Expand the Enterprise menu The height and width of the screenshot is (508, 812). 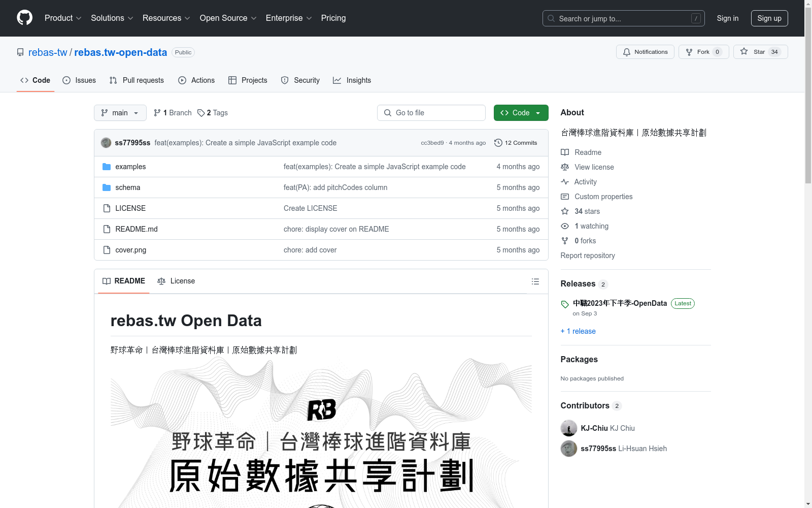tap(289, 18)
